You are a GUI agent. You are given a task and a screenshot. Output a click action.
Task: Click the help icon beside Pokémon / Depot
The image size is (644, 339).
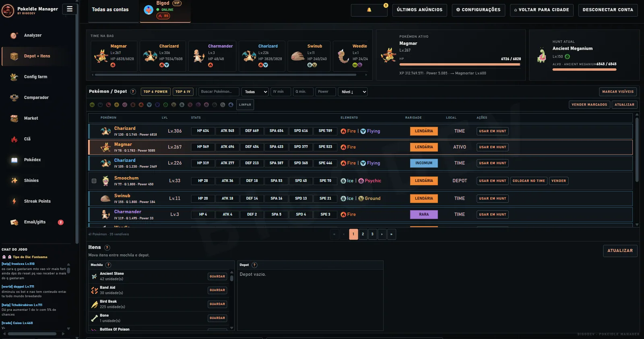tap(133, 92)
